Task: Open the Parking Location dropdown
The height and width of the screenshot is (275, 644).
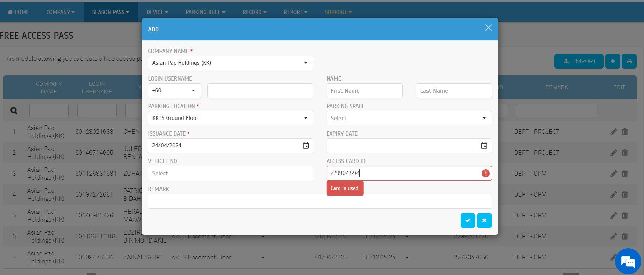Action: 230,118
